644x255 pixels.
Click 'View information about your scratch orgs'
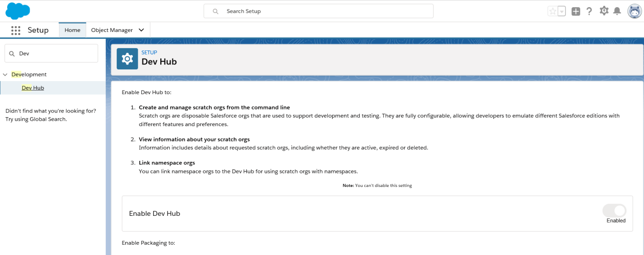tap(194, 139)
